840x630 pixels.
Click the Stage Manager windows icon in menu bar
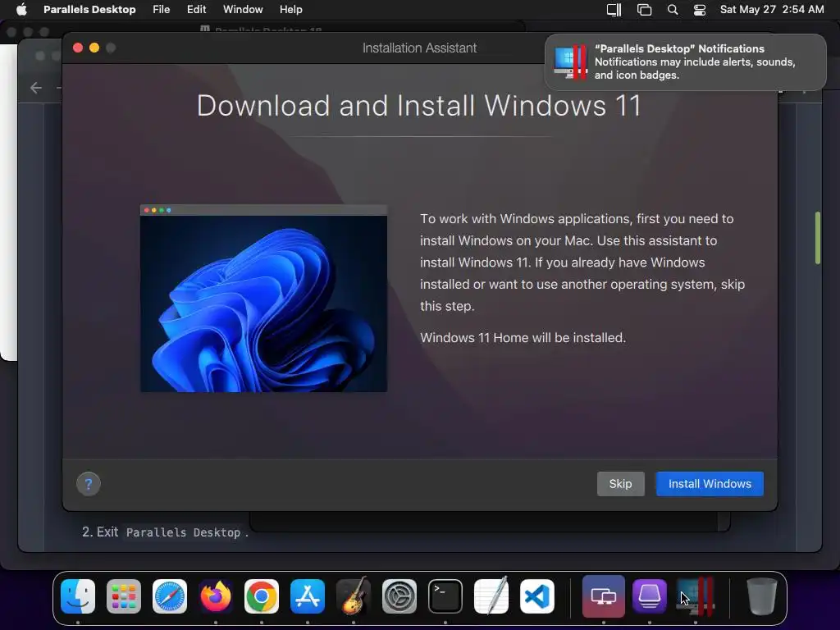point(644,10)
